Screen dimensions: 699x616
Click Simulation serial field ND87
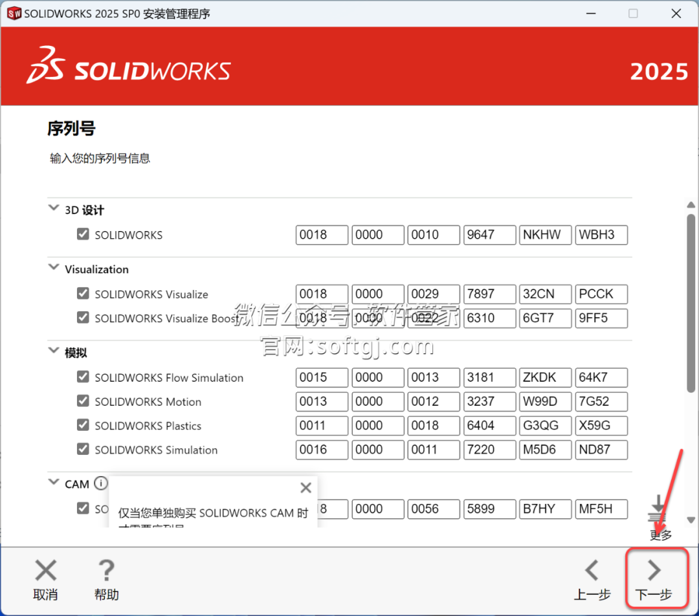coord(601,450)
